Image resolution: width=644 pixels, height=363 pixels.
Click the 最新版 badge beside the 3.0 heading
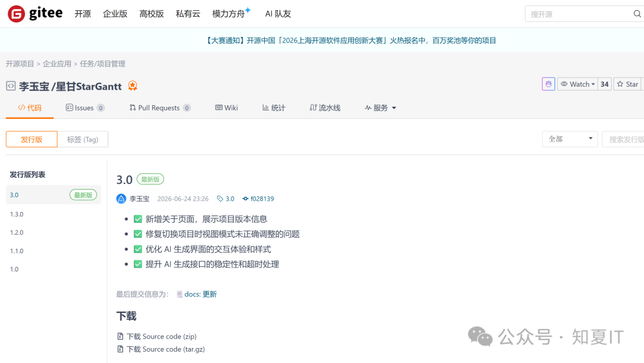[x=150, y=179]
